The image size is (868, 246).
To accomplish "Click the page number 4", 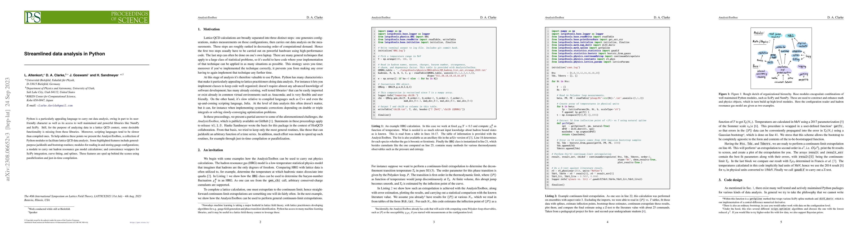I will click(x=608, y=222).
